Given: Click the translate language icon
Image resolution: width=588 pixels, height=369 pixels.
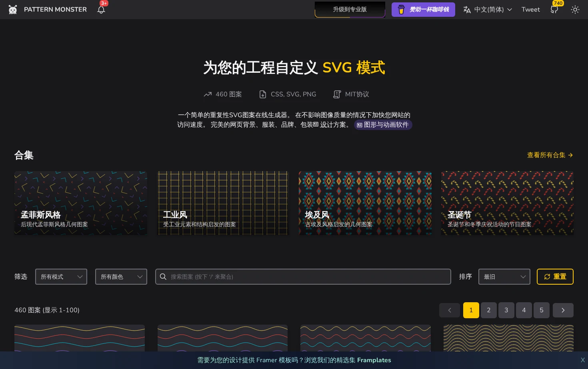Looking at the screenshot, I should 467,10.
